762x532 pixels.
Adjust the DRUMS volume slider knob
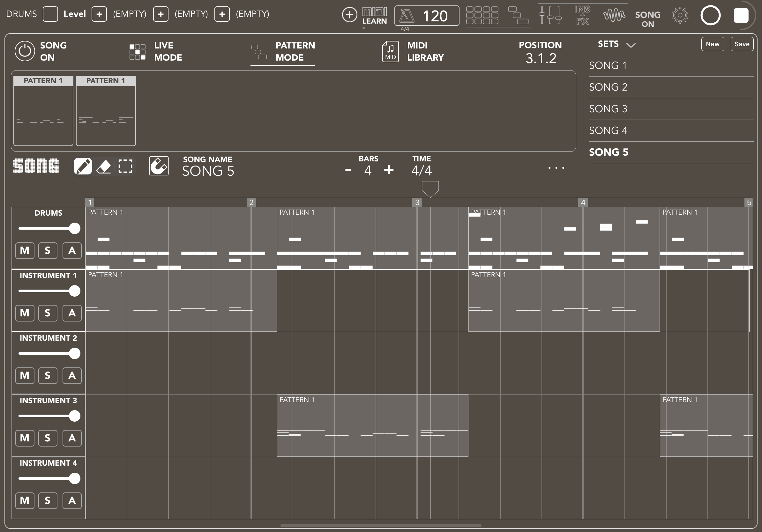pyautogui.click(x=75, y=228)
